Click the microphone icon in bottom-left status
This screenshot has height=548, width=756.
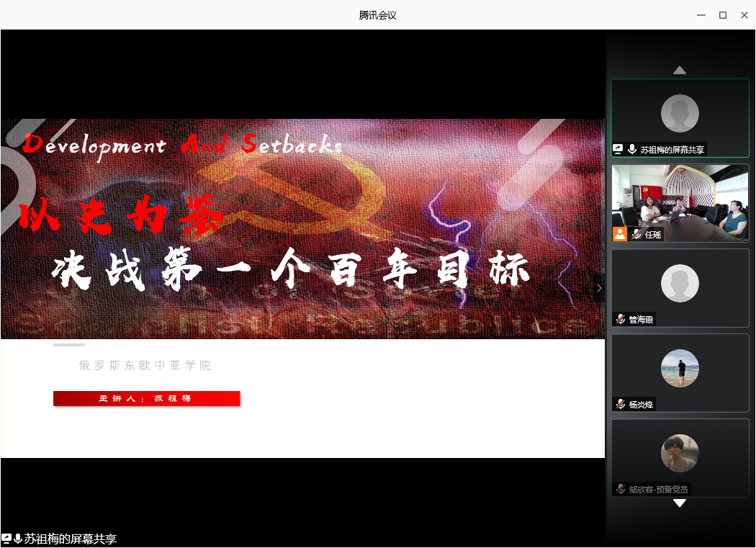click(x=18, y=539)
